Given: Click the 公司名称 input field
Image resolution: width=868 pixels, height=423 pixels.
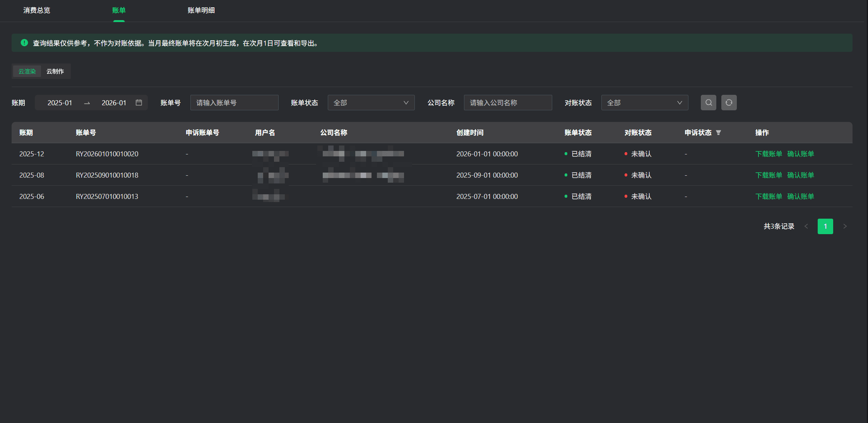Looking at the screenshot, I should coord(508,103).
